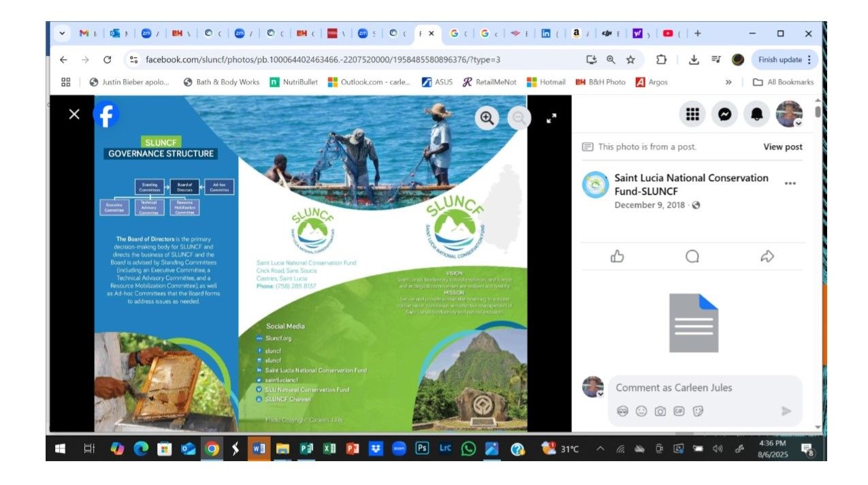868x485 pixels.
Task: Bookmark this page with the star
Action: click(x=630, y=59)
